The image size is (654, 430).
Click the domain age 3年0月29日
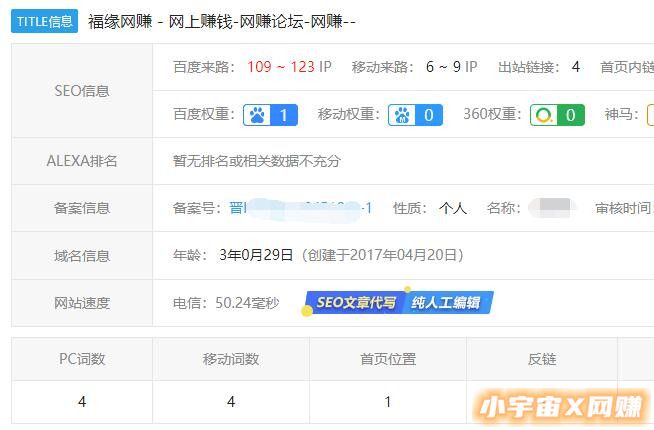pos(256,255)
